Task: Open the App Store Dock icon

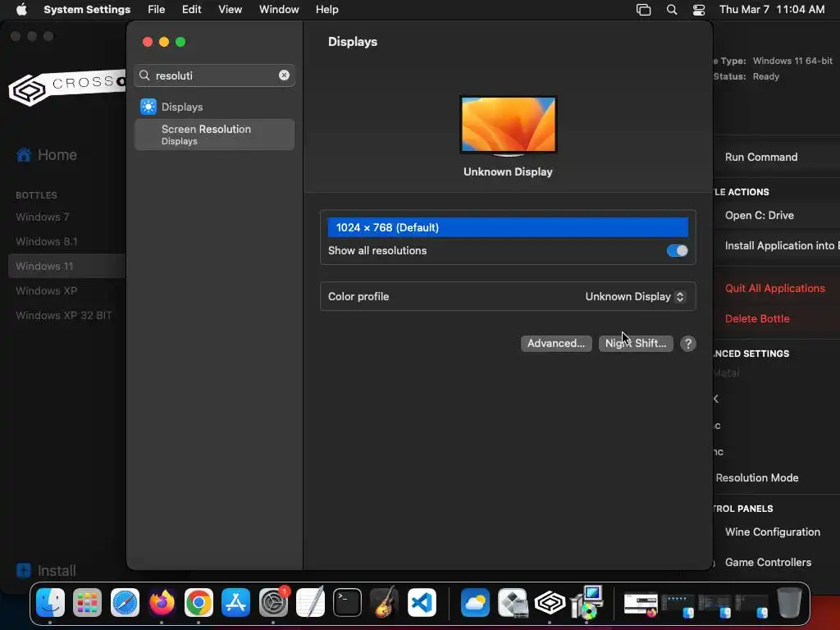Action: click(x=235, y=603)
